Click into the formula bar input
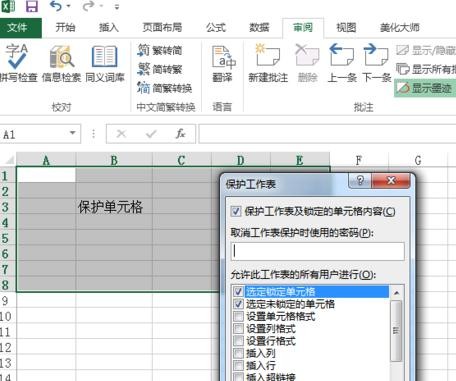Image resolution: width=456 pixels, height=381 pixels. click(x=327, y=134)
